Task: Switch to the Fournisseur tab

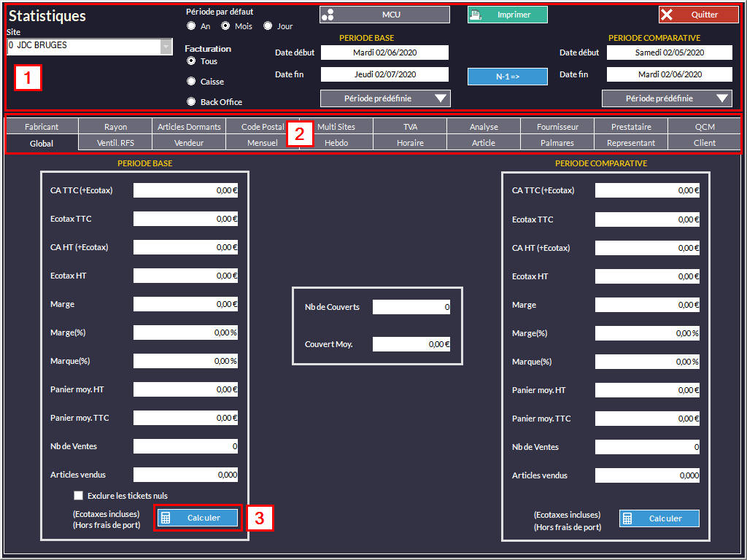Action: coord(557,127)
